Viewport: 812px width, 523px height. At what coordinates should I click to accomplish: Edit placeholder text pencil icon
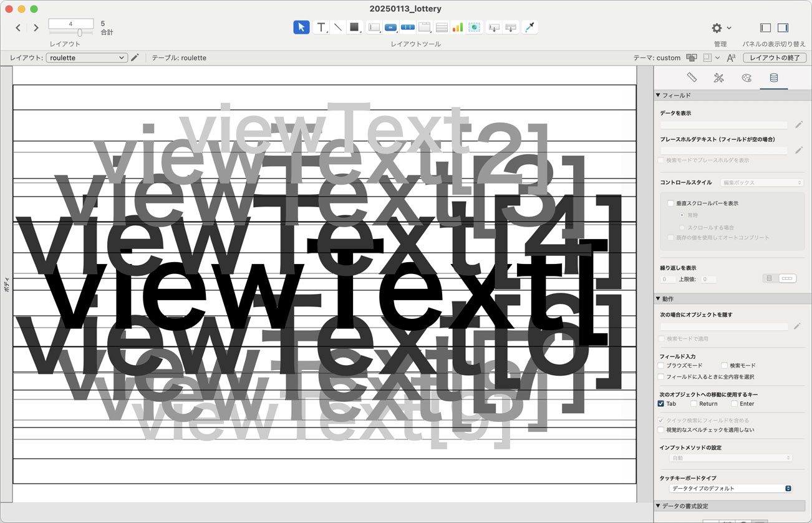pos(798,150)
